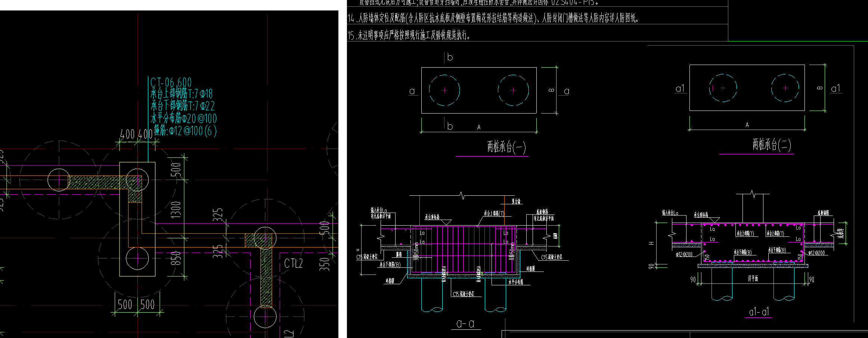Select the text "水平分布筋Φ20@100"
The image size is (868, 338).
pos(183,118)
